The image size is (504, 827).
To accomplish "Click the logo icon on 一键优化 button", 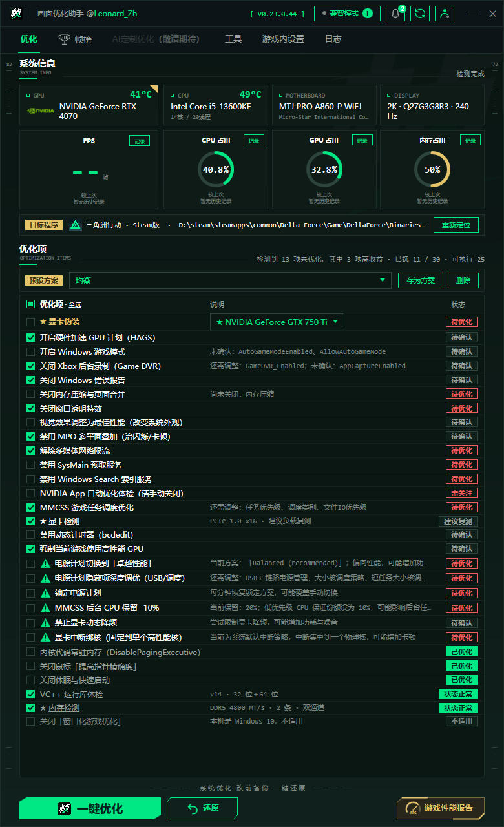I will coord(64,808).
